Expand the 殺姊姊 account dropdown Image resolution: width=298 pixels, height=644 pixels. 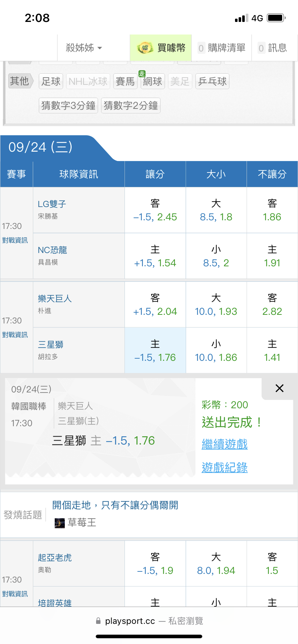83,48
